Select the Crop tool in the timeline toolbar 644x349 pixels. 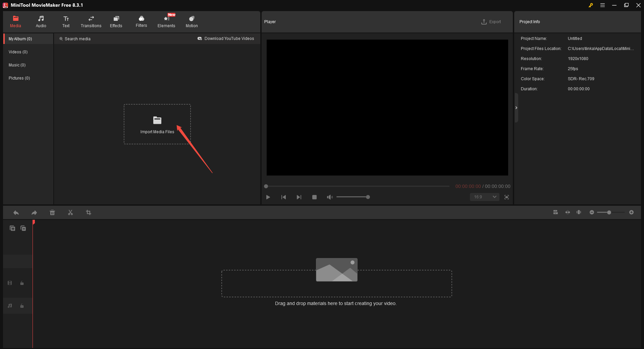(89, 212)
